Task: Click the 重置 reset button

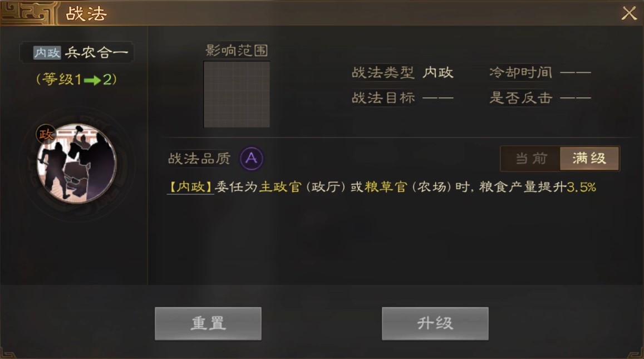Action: 208,324
